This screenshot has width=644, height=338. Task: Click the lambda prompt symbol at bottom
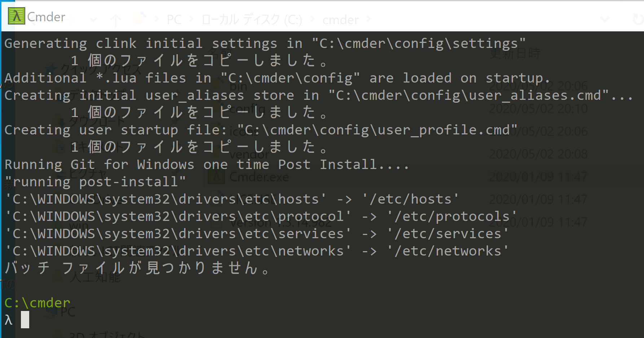(9, 320)
